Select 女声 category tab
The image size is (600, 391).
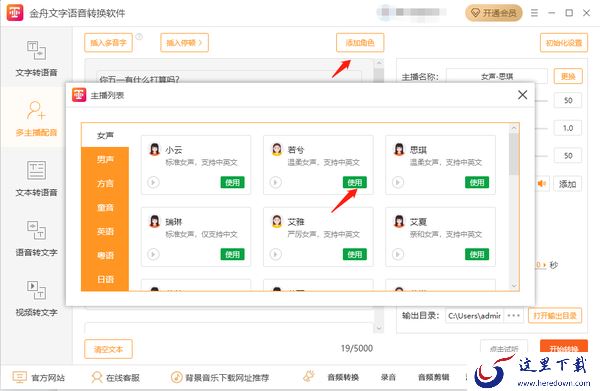105,135
